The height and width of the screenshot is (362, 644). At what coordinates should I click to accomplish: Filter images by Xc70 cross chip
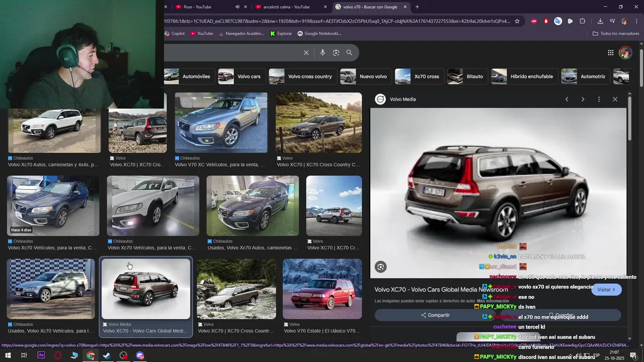coord(419,76)
